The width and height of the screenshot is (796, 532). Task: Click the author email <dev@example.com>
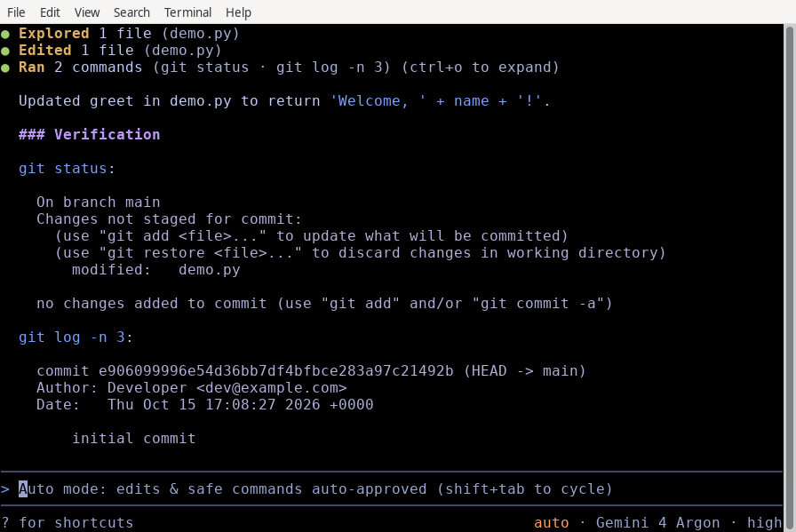point(272,388)
